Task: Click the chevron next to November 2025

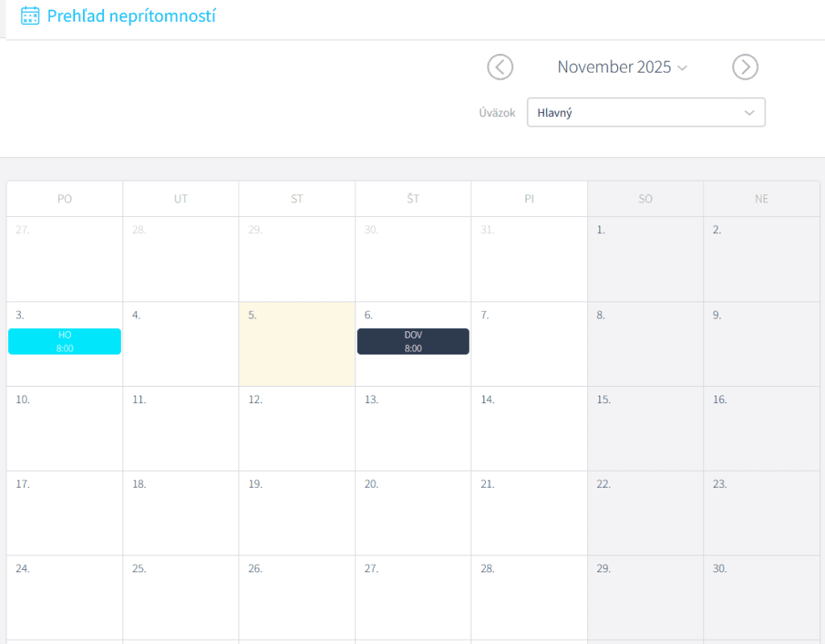Action: click(682, 68)
